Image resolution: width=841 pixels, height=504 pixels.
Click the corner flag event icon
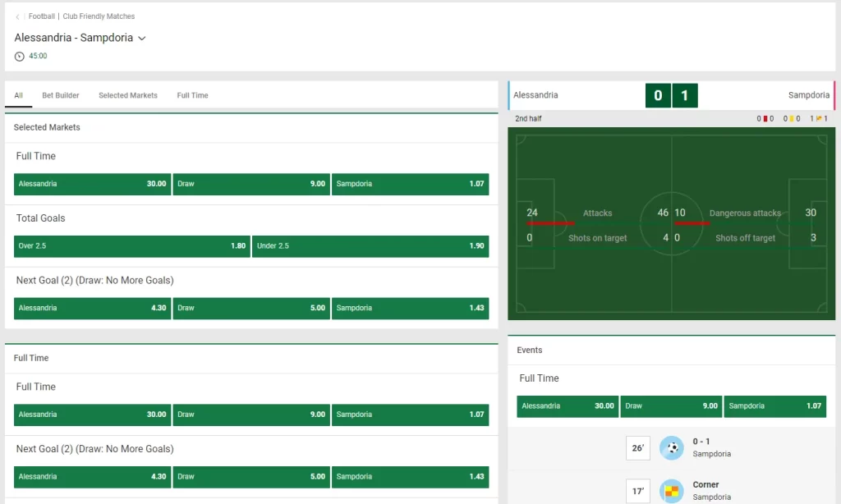[x=671, y=491]
